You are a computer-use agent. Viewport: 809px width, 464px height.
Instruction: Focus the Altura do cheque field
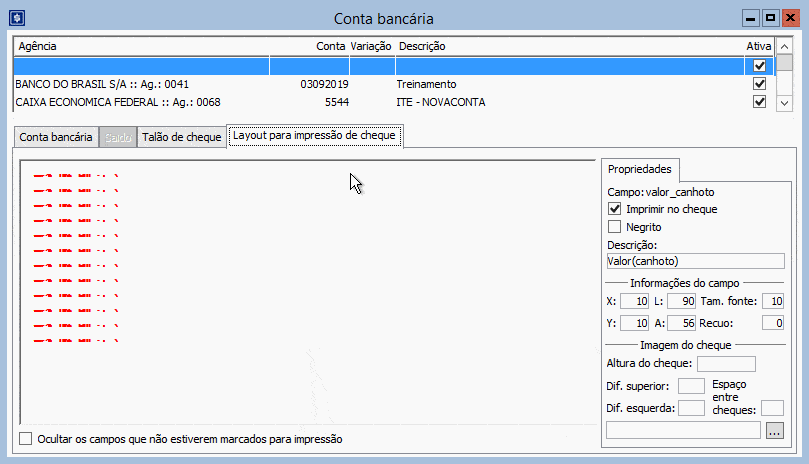725,364
